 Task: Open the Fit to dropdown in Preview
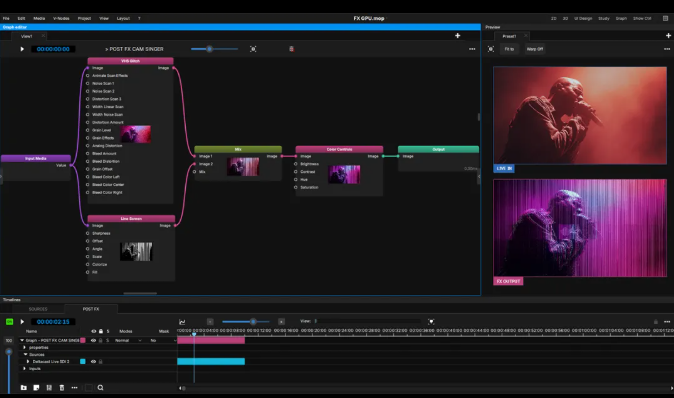509,49
